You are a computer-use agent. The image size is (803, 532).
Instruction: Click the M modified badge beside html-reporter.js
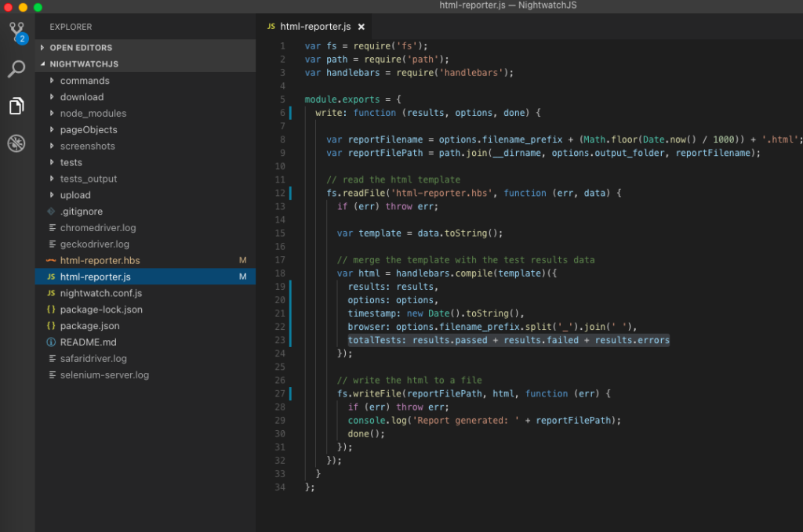point(243,277)
